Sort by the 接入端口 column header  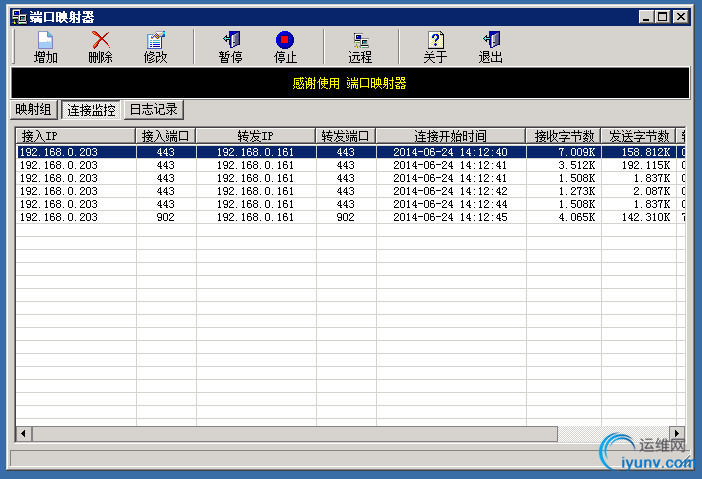[166, 136]
